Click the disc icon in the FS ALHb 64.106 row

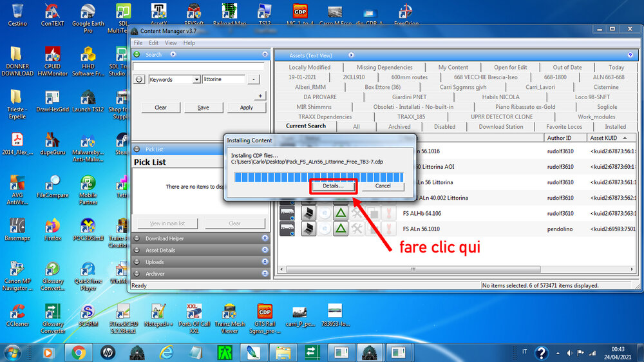(325, 213)
